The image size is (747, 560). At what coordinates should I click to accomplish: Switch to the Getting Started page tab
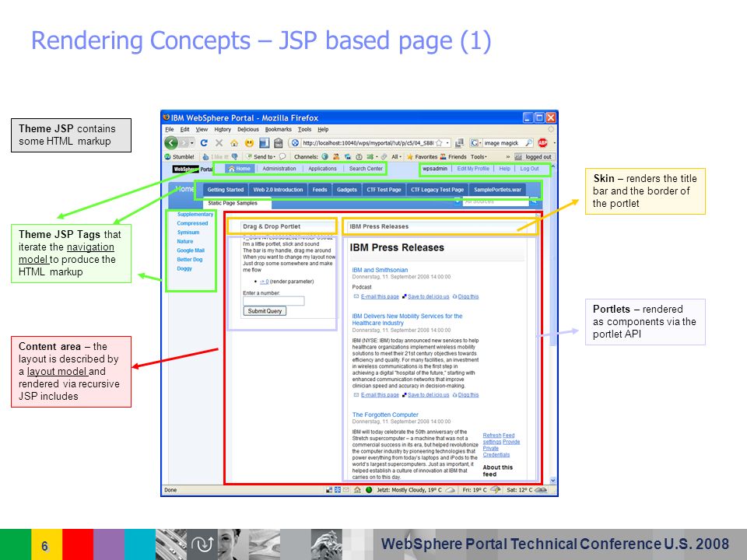(x=226, y=190)
